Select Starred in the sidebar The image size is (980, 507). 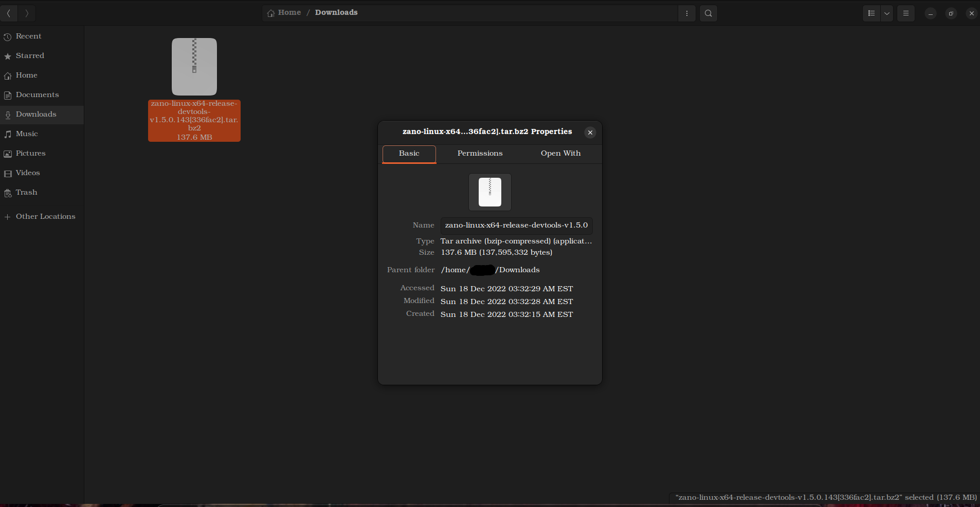pyautogui.click(x=30, y=55)
